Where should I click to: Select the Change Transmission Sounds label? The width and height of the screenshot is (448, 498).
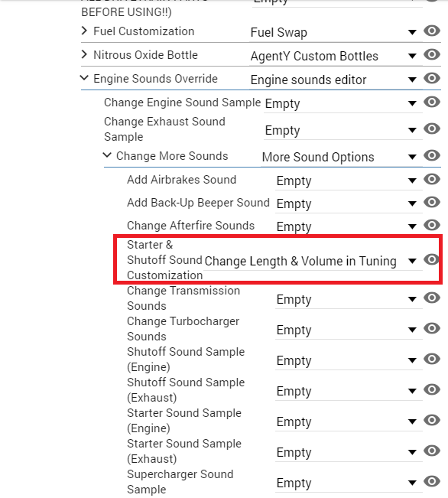click(x=183, y=298)
